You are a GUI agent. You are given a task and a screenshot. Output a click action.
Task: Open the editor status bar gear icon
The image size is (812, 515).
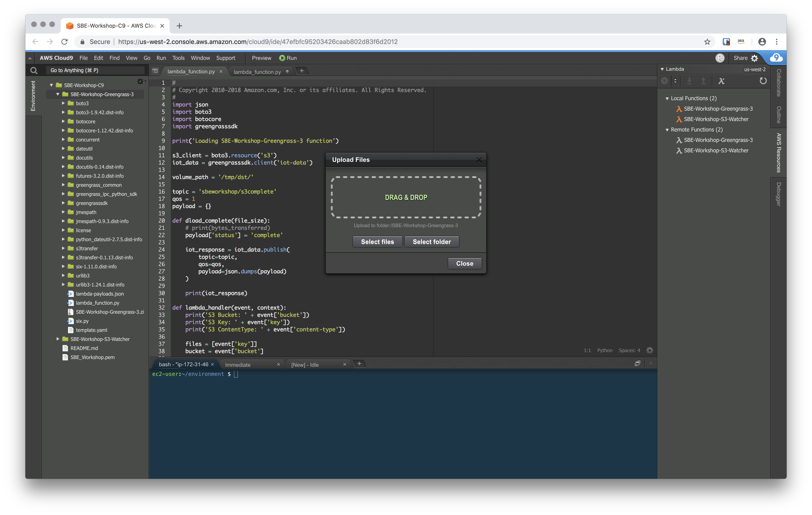(x=650, y=350)
